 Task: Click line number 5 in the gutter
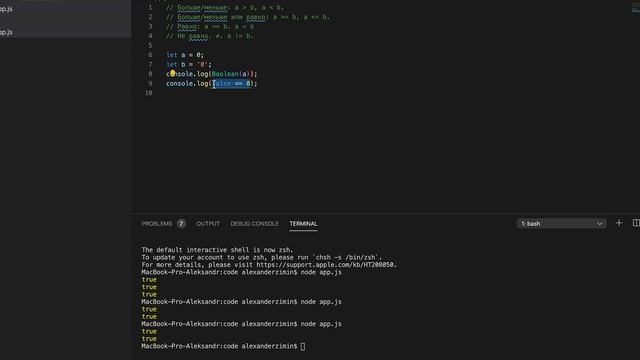[x=150, y=45]
